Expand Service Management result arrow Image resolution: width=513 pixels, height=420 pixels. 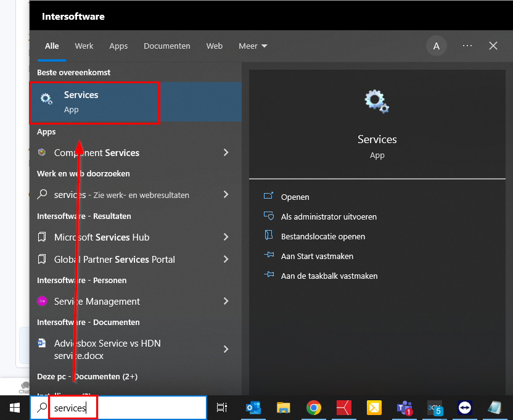tap(226, 301)
